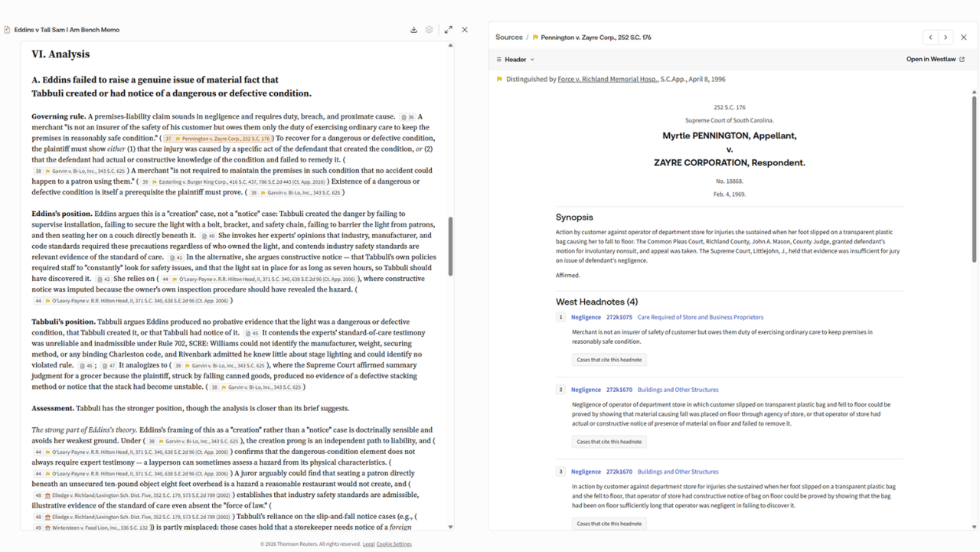980x552 pixels.
Task: Open Negligence topic link in headnote 3
Action: 586,472
